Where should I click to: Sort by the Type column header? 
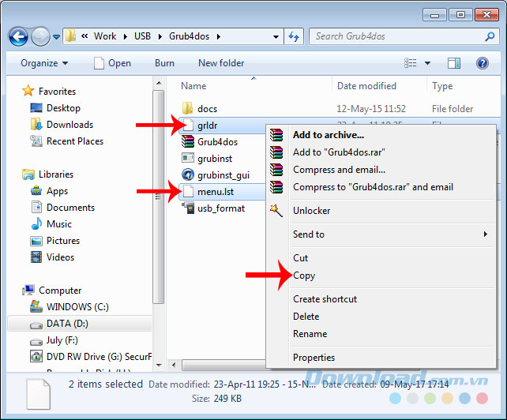click(x=442, y=86)
